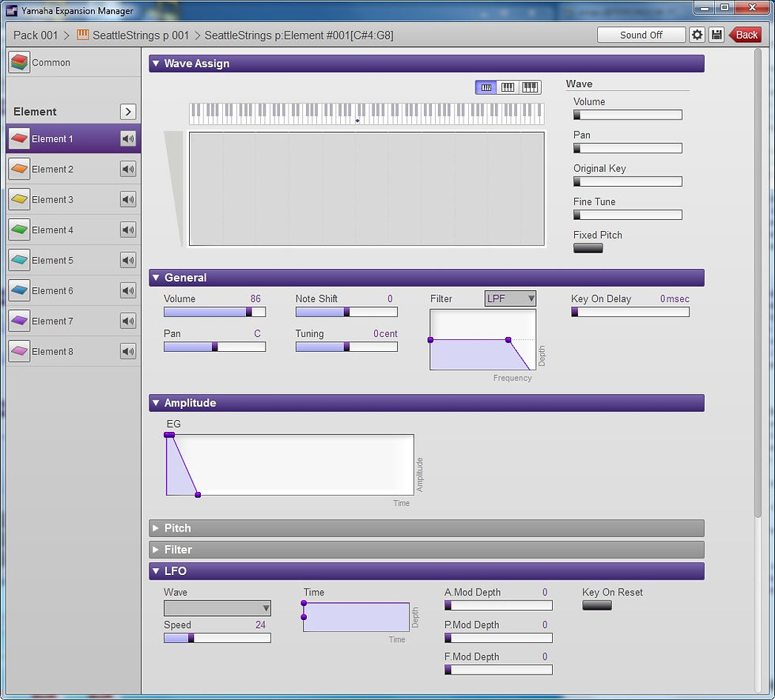The width and height of the screenshot is (775, 700).
Task: Click the keyboard voice icon in breadcrumb
Action: (x=82, y=35)
